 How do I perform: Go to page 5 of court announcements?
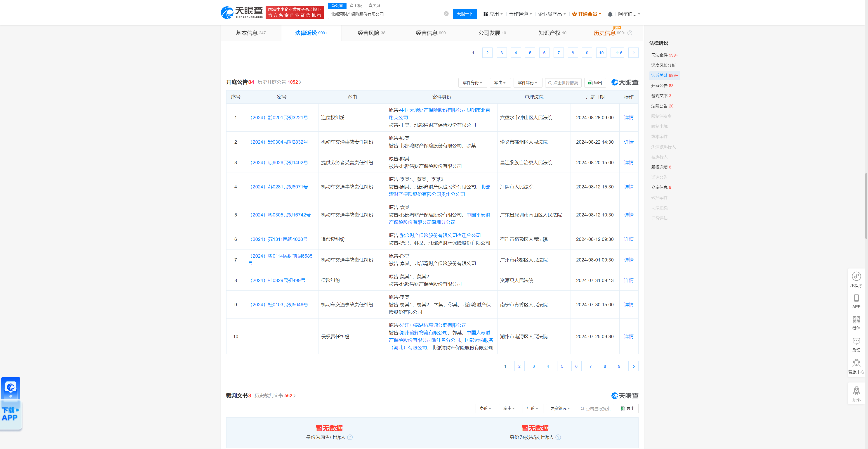coord(562,366)
